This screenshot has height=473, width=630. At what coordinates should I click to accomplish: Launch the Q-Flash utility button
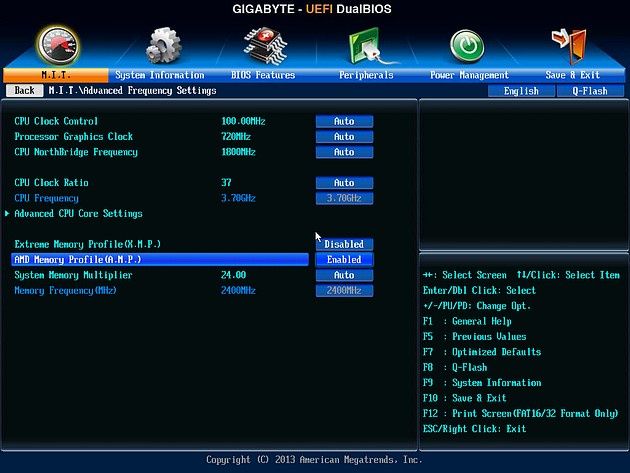(x=590, y=91)
